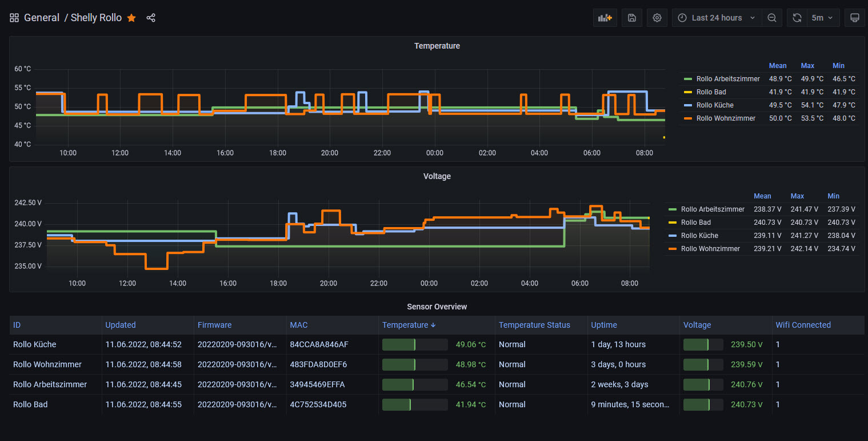Refresh the dashboard now
Viewport: 868px width, 441px height.
(x=797, y=18)
